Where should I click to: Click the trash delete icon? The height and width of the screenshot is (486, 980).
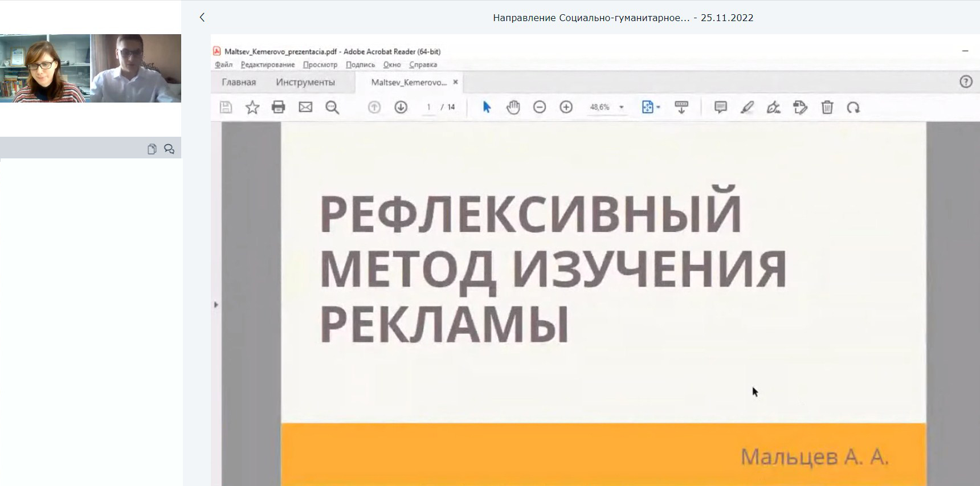(x=827, y=107)
